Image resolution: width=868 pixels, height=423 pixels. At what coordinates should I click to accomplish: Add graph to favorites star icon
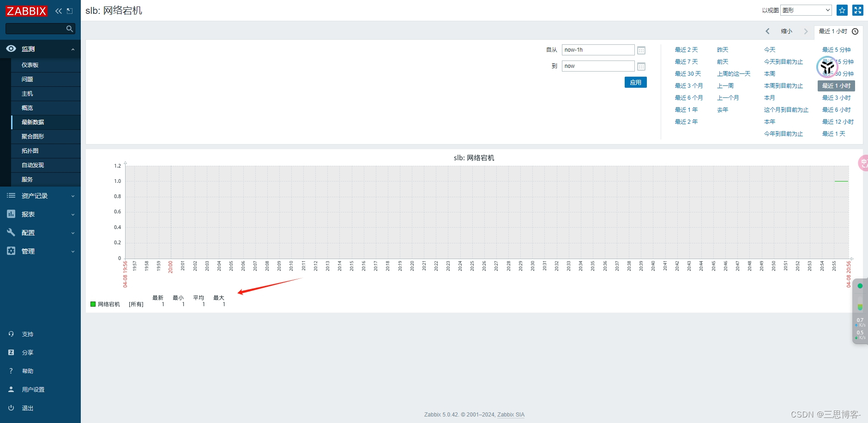tap(842, 10)
